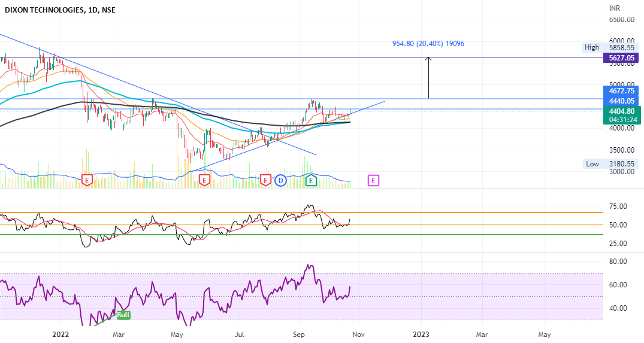Select the black upward measurement arrow drawing

tap(428, 78)
